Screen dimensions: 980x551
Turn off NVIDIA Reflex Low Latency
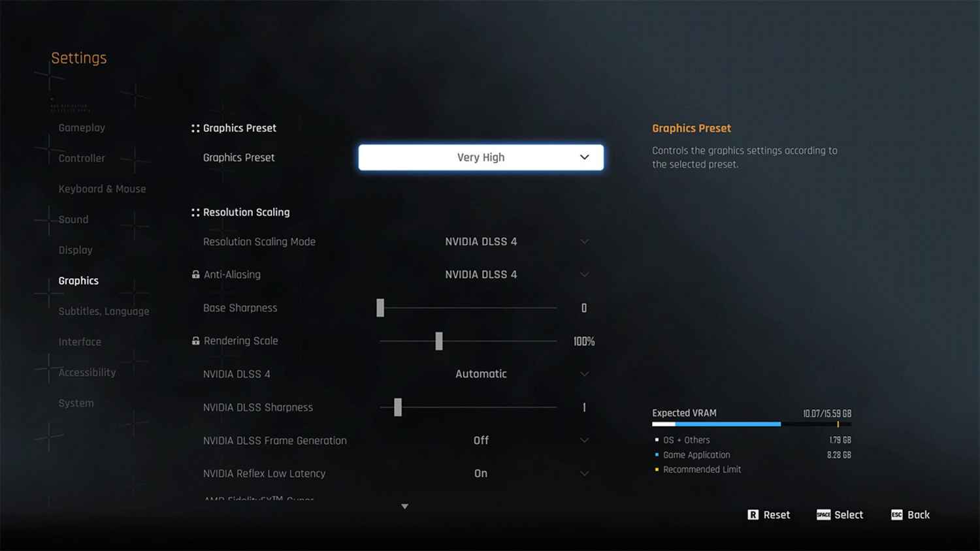point(481,473)
